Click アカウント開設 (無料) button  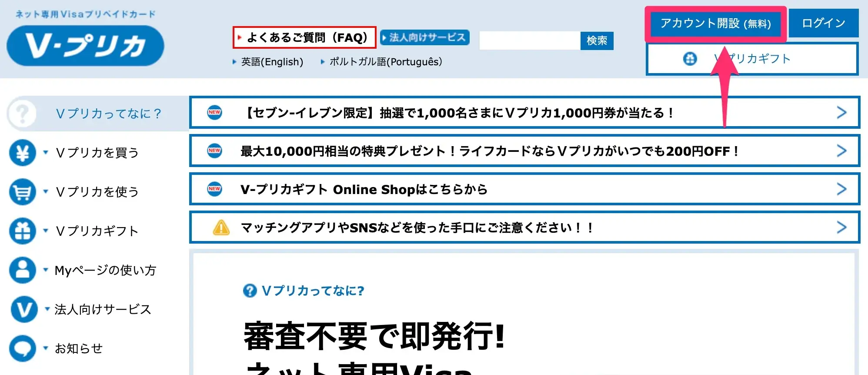pos(715,23)
